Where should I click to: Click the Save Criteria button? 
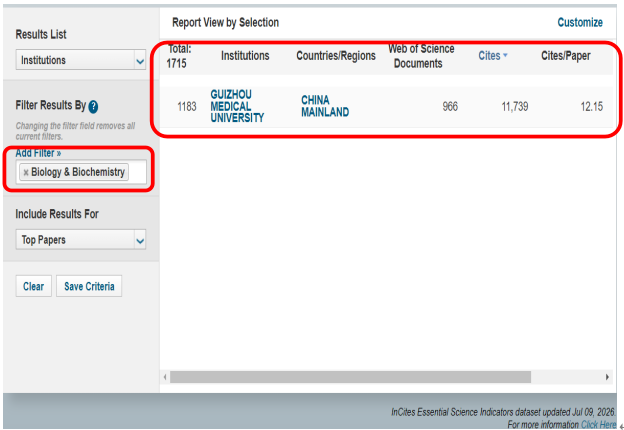[x=89, y=286]
